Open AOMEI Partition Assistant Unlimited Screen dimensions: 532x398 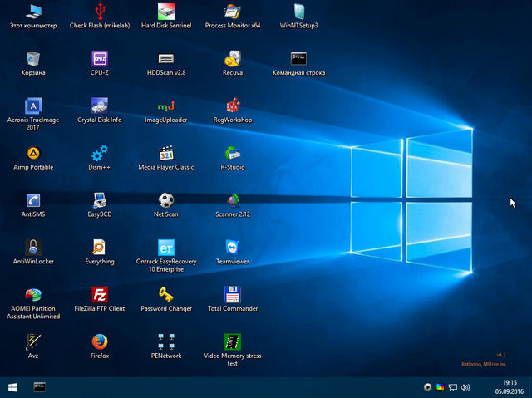click(33, 294)
